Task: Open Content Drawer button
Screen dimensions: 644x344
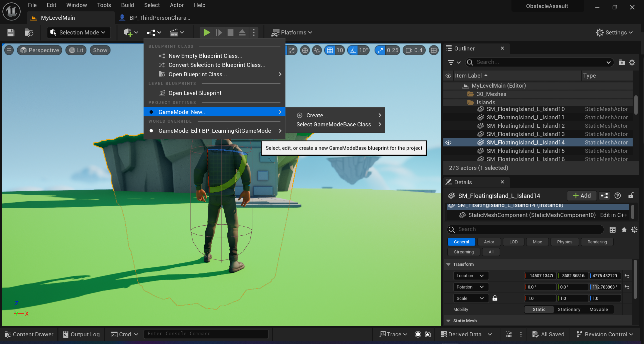Action: tap(29, 334)
